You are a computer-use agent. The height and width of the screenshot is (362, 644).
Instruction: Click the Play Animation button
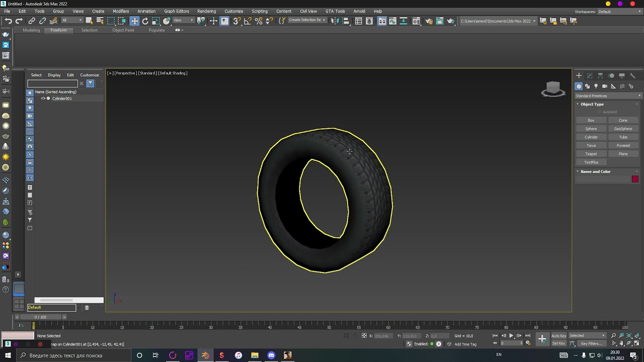coord(511,336)
